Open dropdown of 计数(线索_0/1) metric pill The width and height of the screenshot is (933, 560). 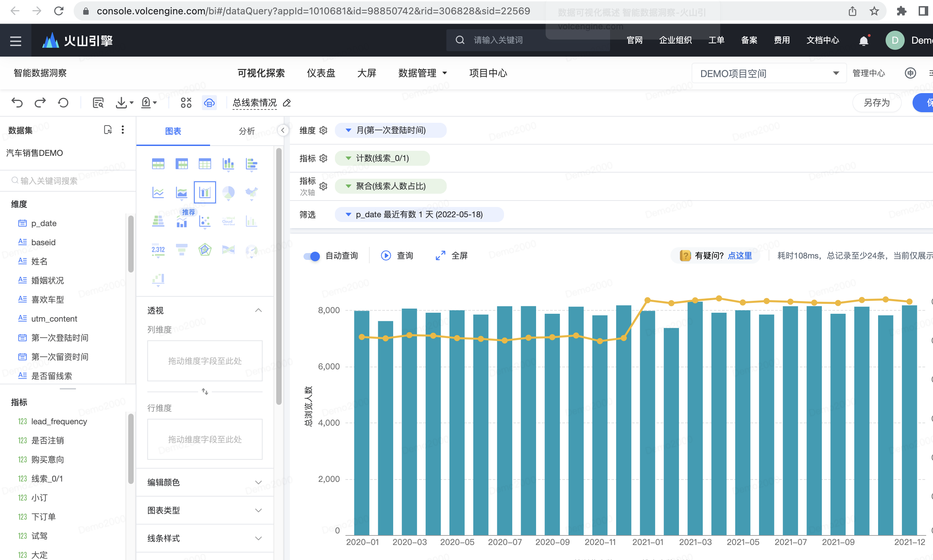pyautogui.click(x=349, y=158)
